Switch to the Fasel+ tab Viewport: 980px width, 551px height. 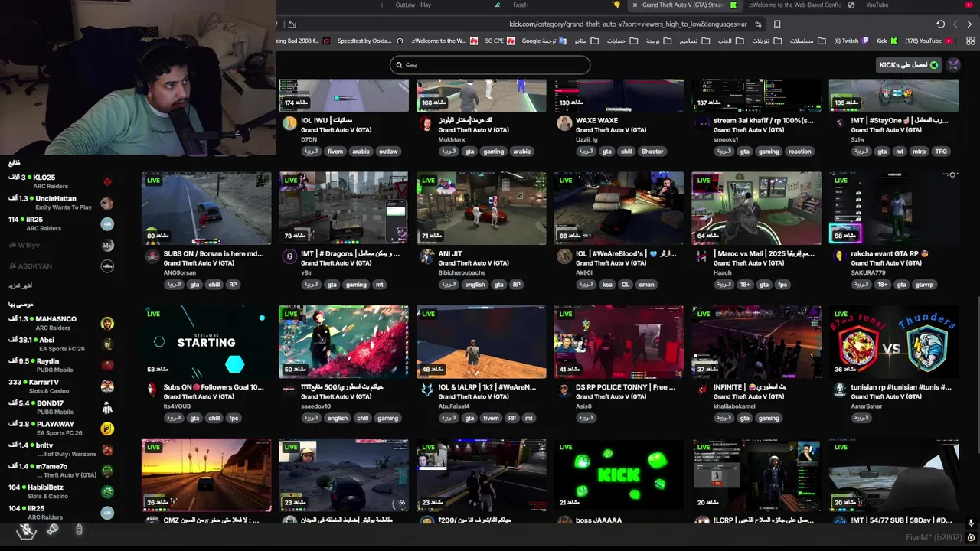pos(521,5)
